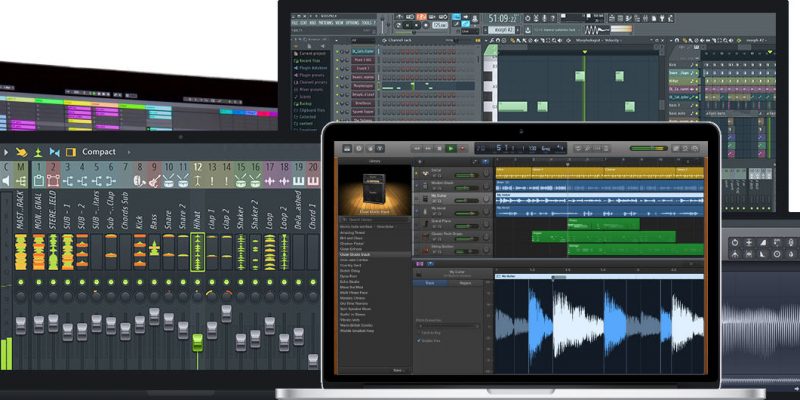800x400 pixels.
Task: Select the square icon on mixer track 2
Action: tap(53, 181)
